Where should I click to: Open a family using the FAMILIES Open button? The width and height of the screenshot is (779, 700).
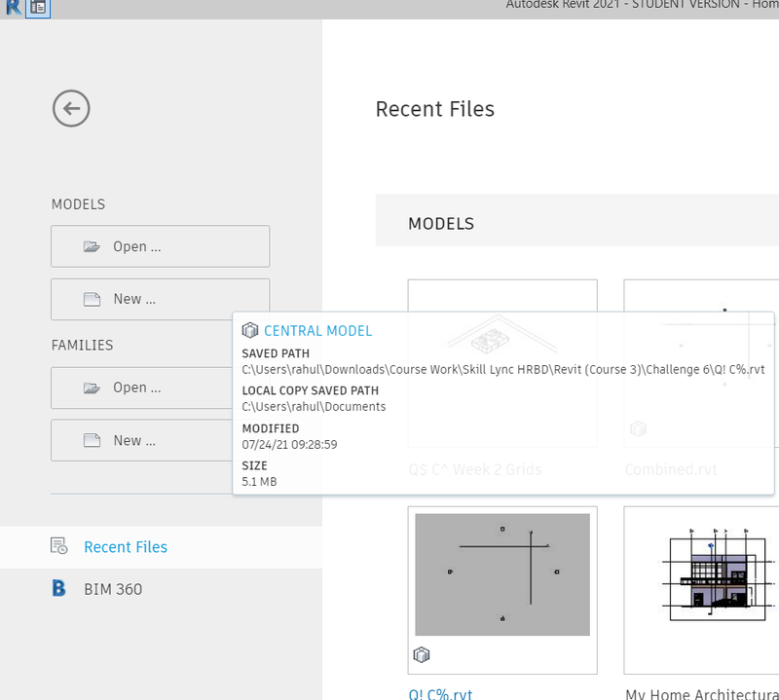(x=160, y=387)
